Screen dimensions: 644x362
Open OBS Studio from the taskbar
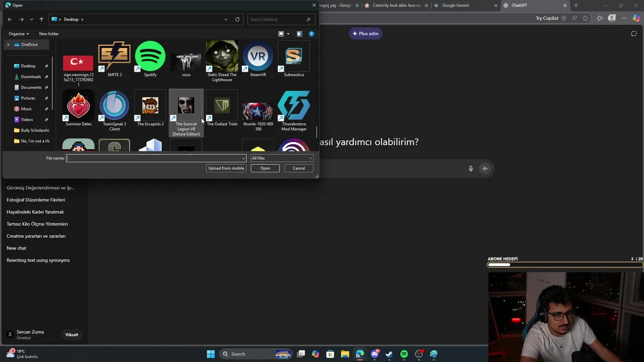click(419, 354)
